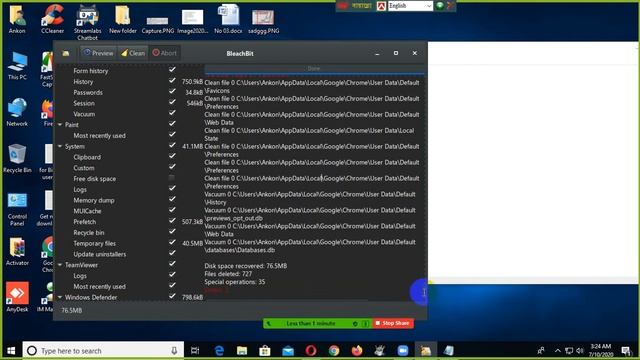Image resolution: width=640 pixels, height=360 pixels.
Task: Click the search microphone icon
Action: pyautogui.click(x=174, y=351)
